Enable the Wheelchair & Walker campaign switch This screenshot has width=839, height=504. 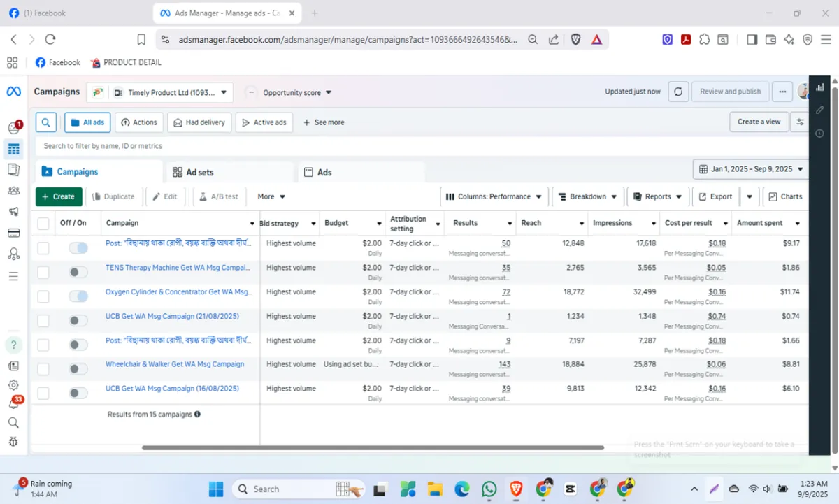pos(78,368)
